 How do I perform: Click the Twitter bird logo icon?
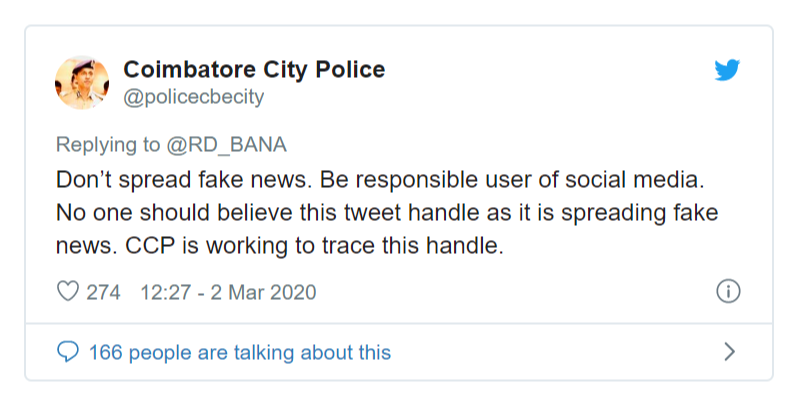pyautogui.click(x=727, y=70)
